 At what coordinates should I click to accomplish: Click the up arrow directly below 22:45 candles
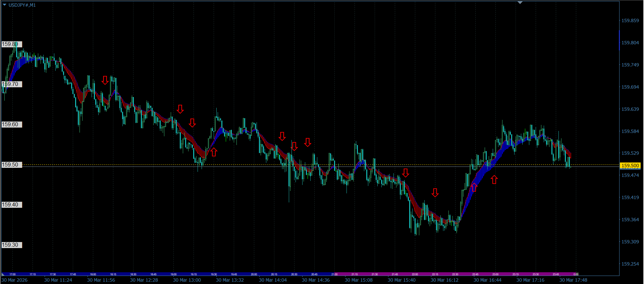coord(474,187)
